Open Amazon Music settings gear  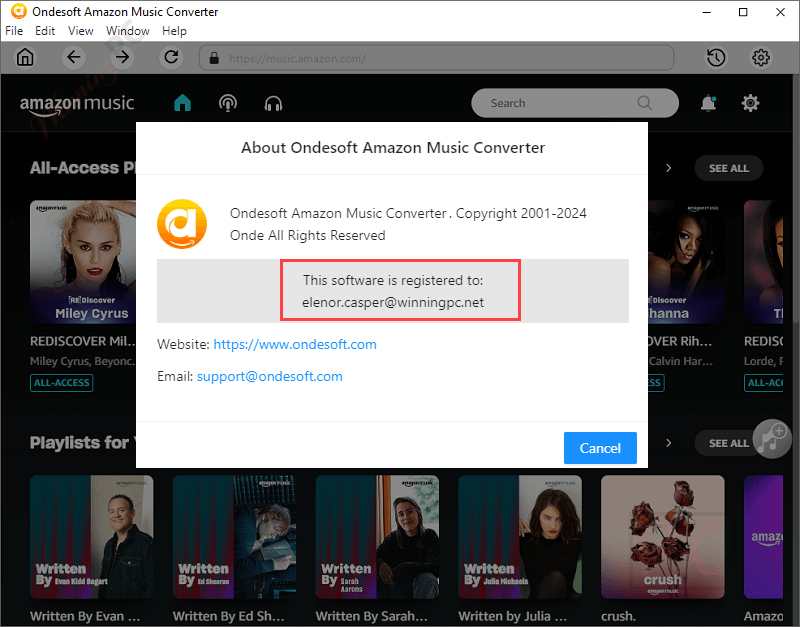click(750, 103)
